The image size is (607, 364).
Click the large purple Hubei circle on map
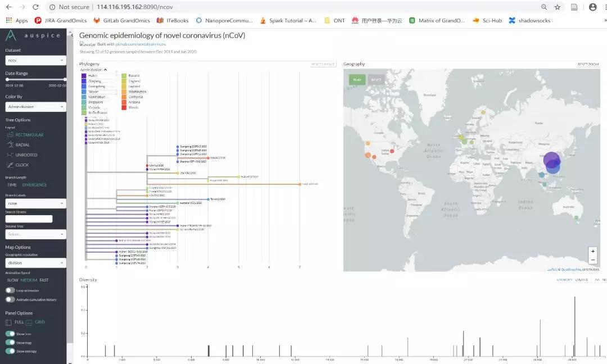coord(552,160)
